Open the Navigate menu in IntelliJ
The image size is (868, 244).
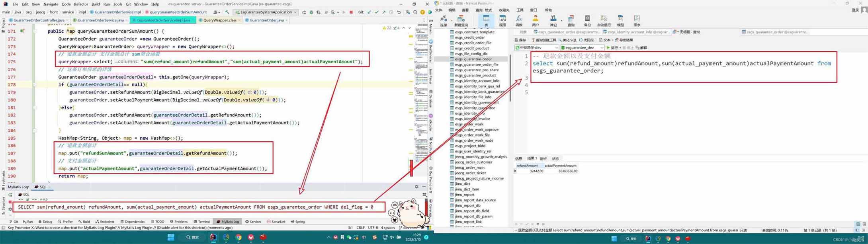point(51,4)
